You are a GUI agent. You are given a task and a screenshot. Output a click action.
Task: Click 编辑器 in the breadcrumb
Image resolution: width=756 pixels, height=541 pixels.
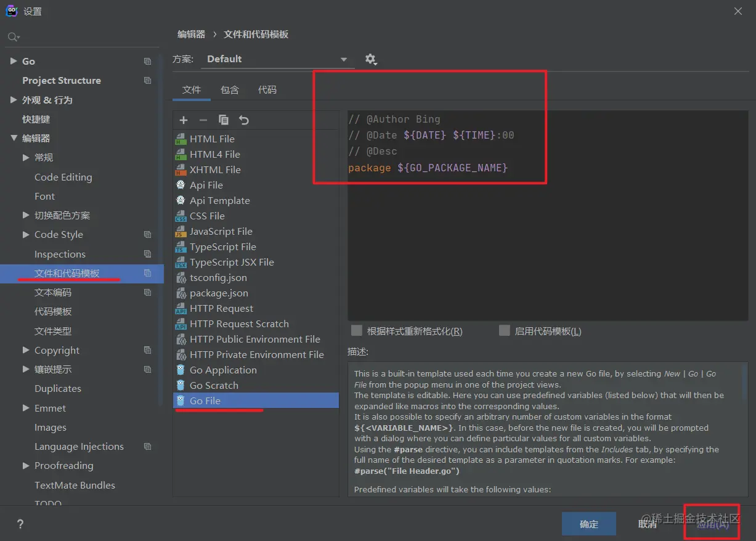click(x=191, y=35)
